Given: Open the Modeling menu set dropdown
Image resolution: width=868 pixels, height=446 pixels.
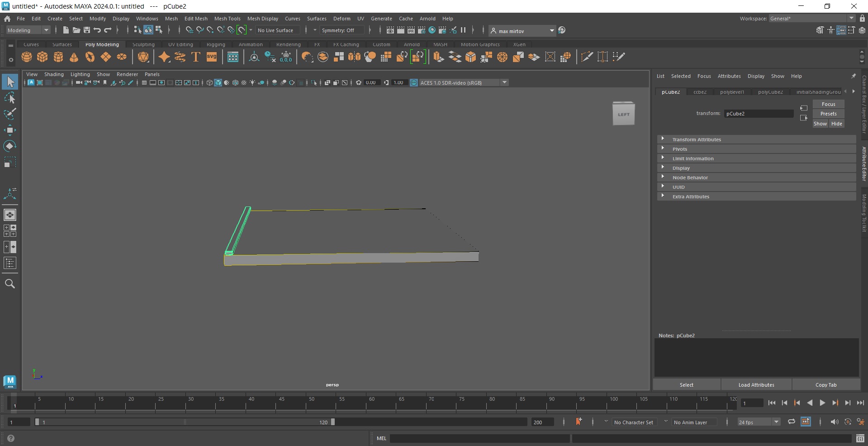Looking at the screenshot, I should tap(28, 30).
